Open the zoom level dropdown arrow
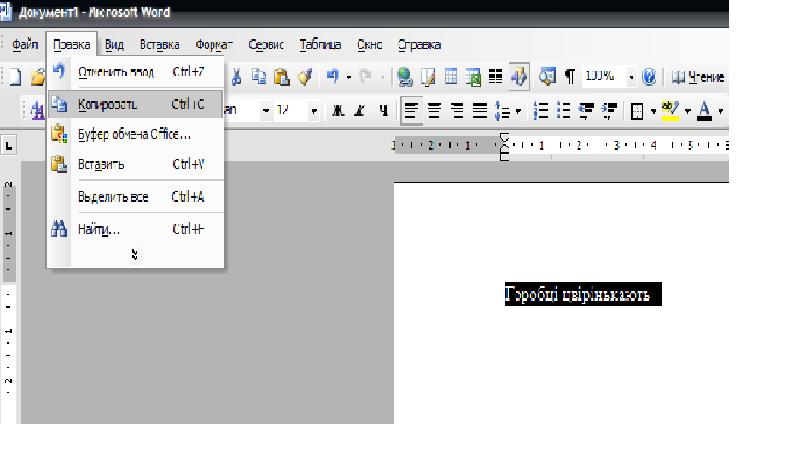The height and width of the screenshot is (450, 800). 631,78
